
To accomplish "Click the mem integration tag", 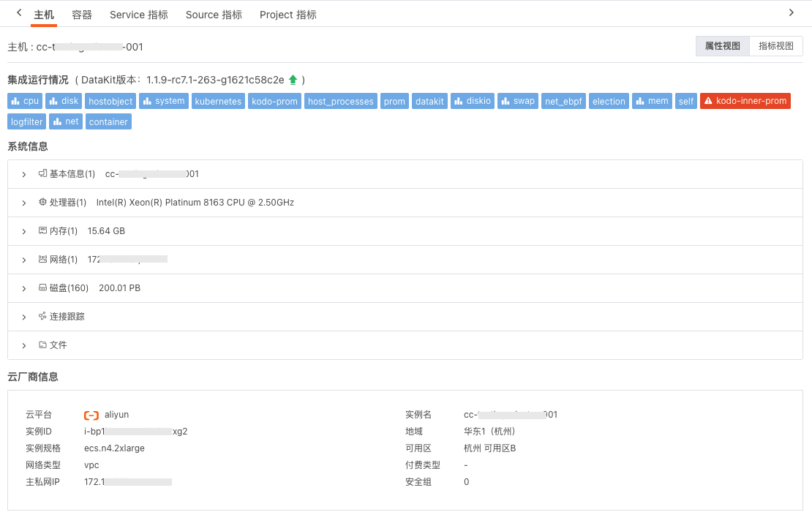I will pyautogui.click(x=652, y=101).
